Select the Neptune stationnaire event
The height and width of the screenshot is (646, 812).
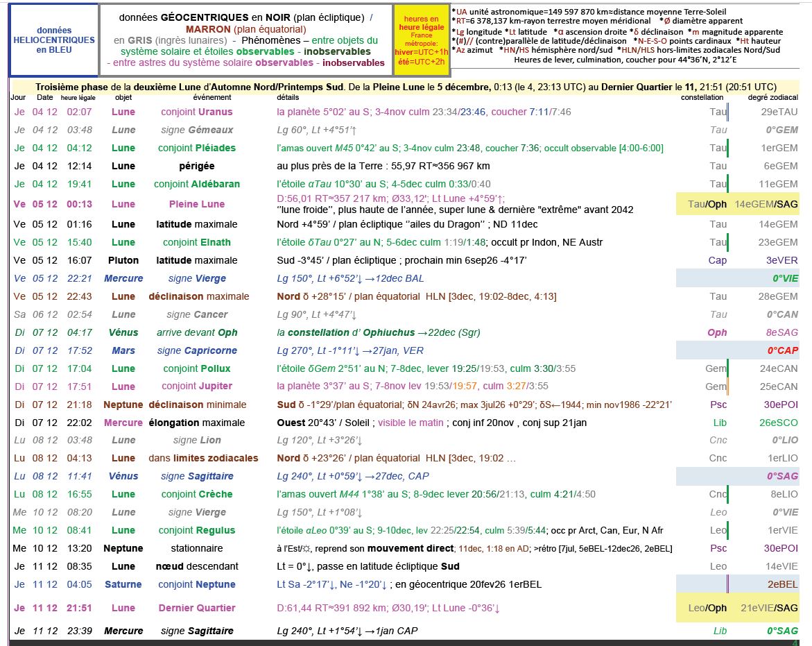[197, 548]
